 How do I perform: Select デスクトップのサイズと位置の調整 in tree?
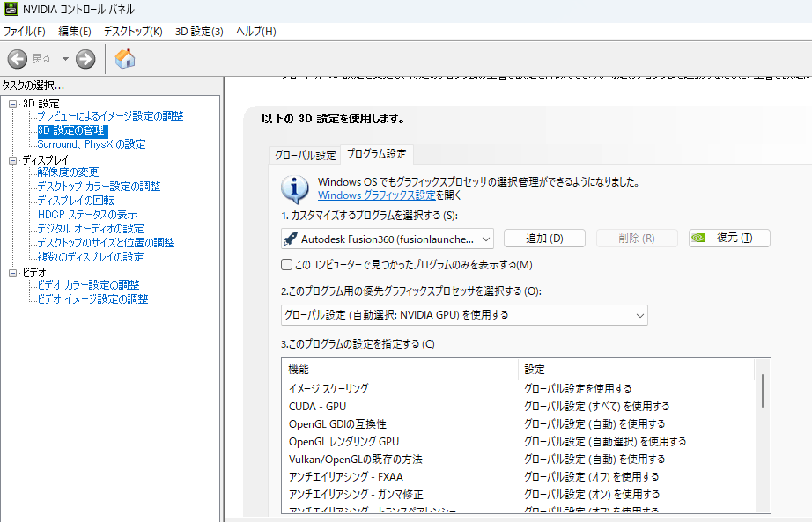(x=107, y=243)
